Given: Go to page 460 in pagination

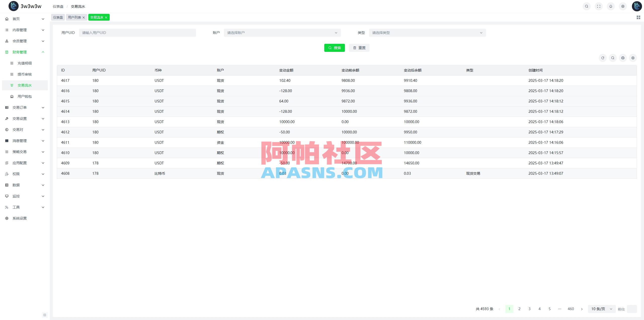Looking at the screenshot, I should tap(571, 309).
